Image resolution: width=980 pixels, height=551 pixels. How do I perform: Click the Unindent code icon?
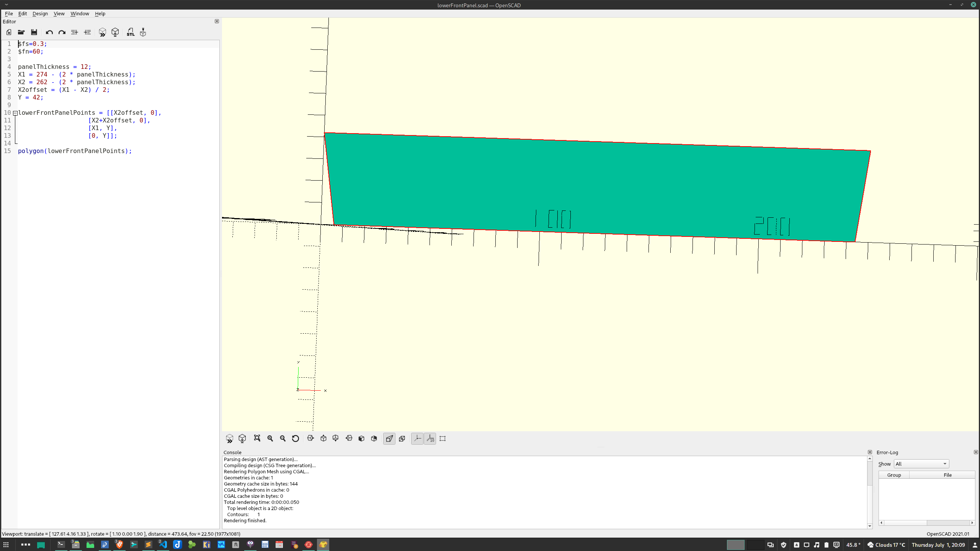click(x=75, y=32)
